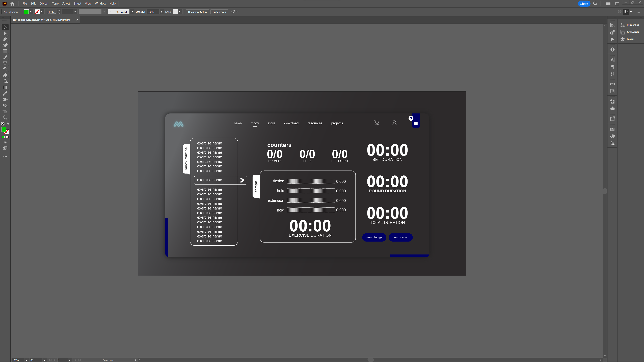Image resolution: width=644 pixels, height=362 pixels.
Task: Open the Links panel icon
Action: pos(612,84)
